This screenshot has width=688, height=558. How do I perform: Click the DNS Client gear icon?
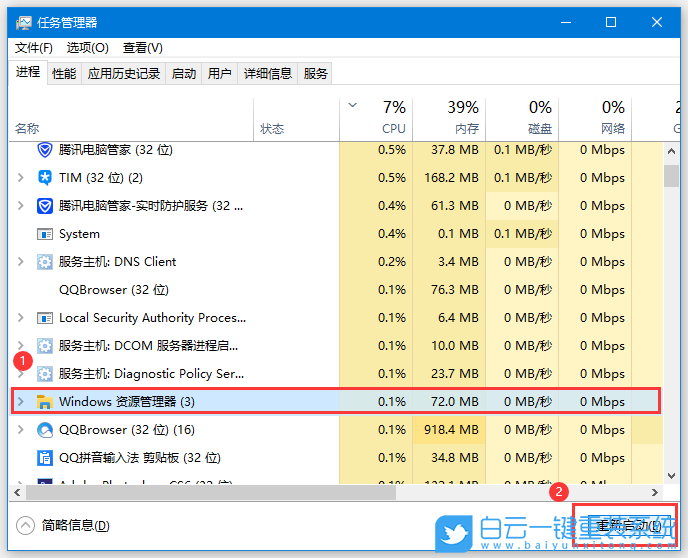44,262
